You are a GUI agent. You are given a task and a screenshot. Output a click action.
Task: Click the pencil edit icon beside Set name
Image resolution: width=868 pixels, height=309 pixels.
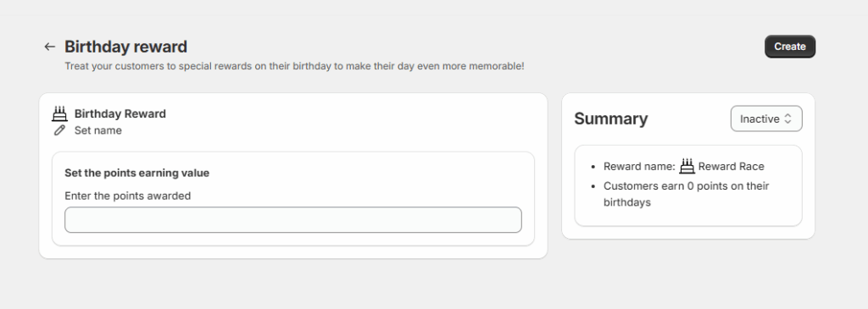(x=59, y=130)
